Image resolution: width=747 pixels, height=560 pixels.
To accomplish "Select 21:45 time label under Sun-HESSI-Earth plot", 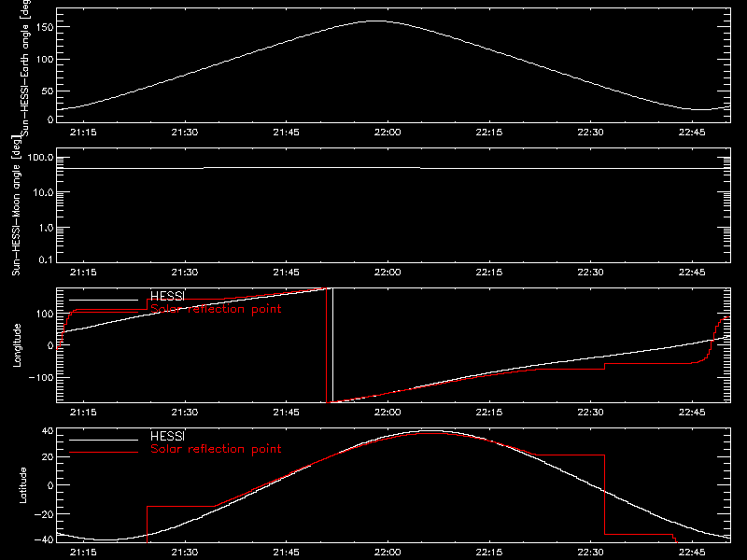I will [x=287, y=133].
